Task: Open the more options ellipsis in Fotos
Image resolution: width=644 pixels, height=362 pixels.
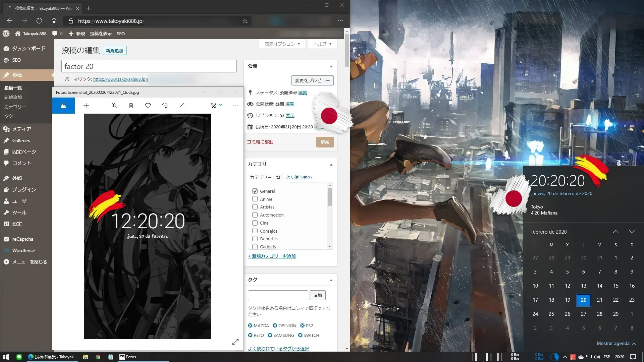Action: pyautogui.click(x=235, y=106)
